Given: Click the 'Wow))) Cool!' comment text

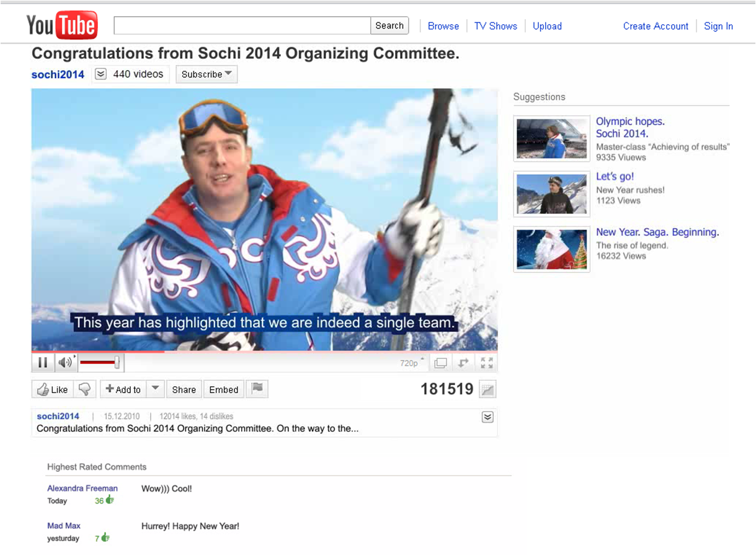Looking at the screenshot, I should (167, 489).
